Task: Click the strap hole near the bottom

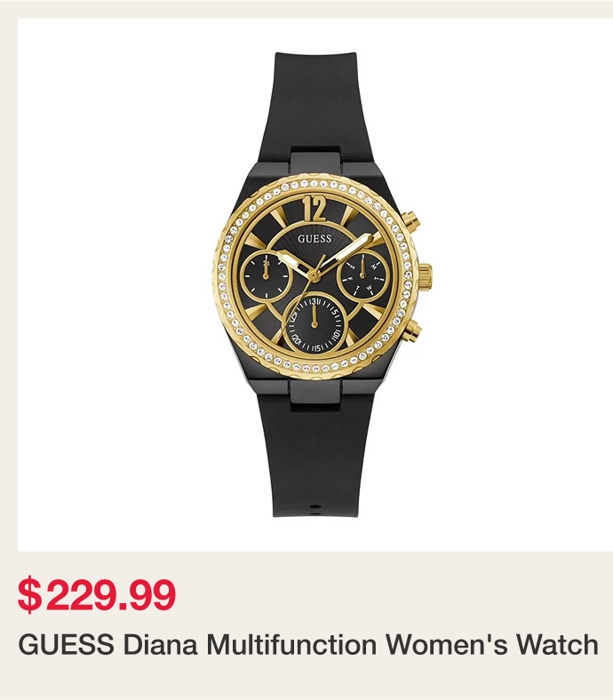Action: [315, 507]
